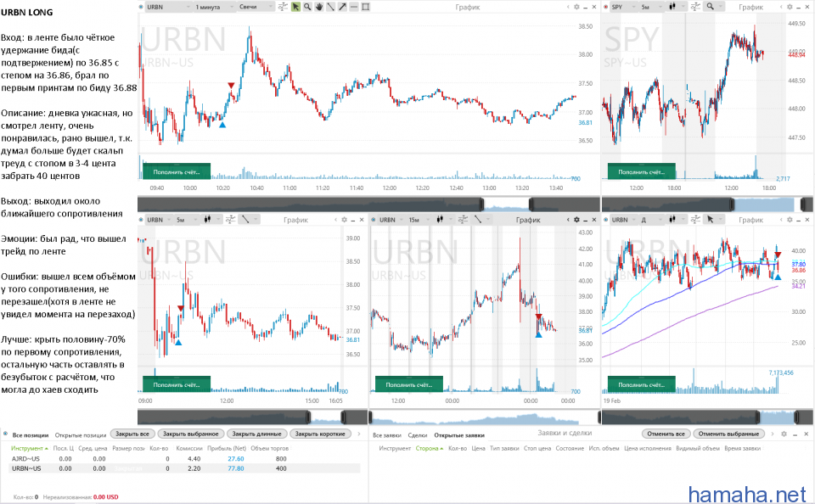Screen dimensions: 815x504
Task: Click 'Закрыть все' positions button
Action: click(131, 434)
